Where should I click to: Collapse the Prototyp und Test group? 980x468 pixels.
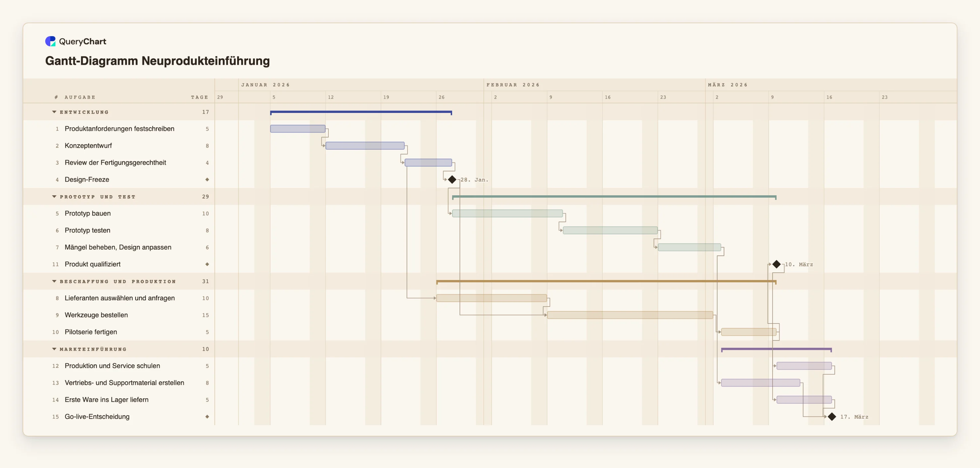pos(54,197)
